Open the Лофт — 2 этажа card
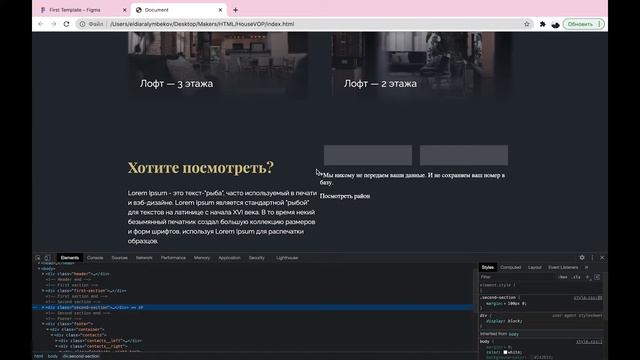This screenshot has height=360, width=640. pos(422,65)
